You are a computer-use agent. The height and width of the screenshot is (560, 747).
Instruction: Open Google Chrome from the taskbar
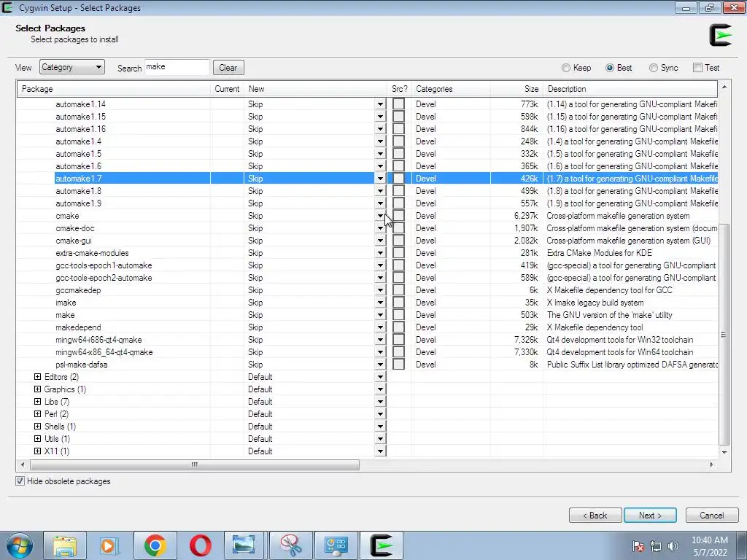(x=155, y=545)
